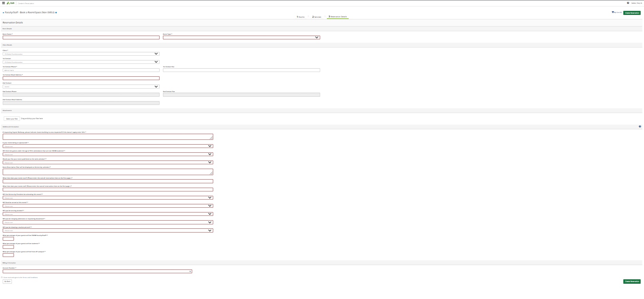Open the event co-sponsored dropdown

pyautogui.click(x=108, y=146)
